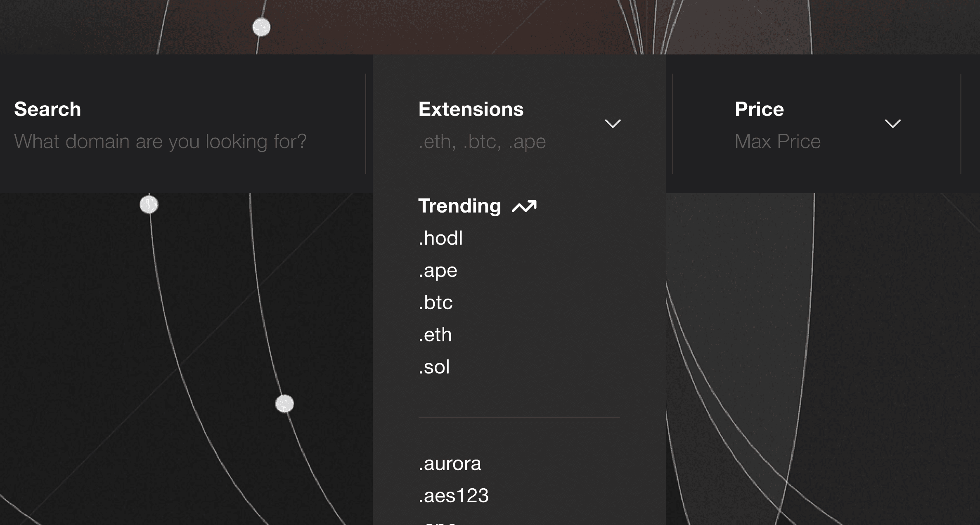Click the Extensions heading label
The image size is (980, 525).
tap(471, 109)
